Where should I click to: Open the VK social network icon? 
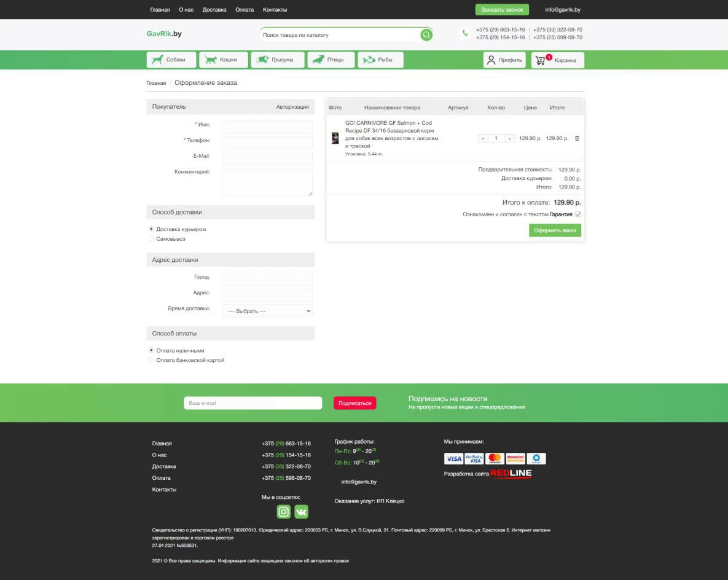301,511
